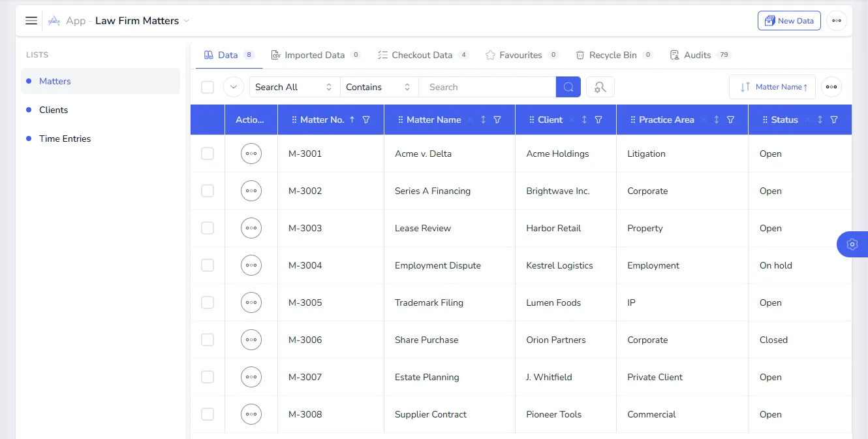Open actions menu for M-3002
This screenshot has height=439, width=868.
click(251, 191)
